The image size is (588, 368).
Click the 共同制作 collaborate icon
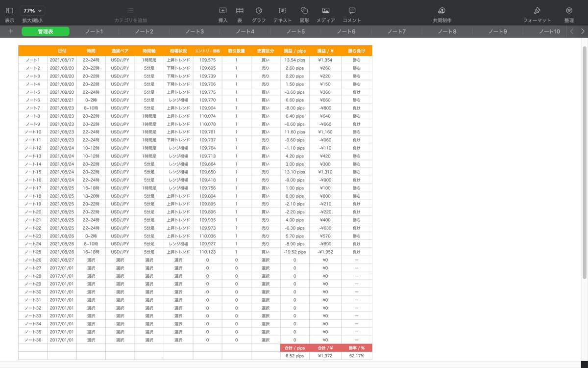(x=441, y=10)
